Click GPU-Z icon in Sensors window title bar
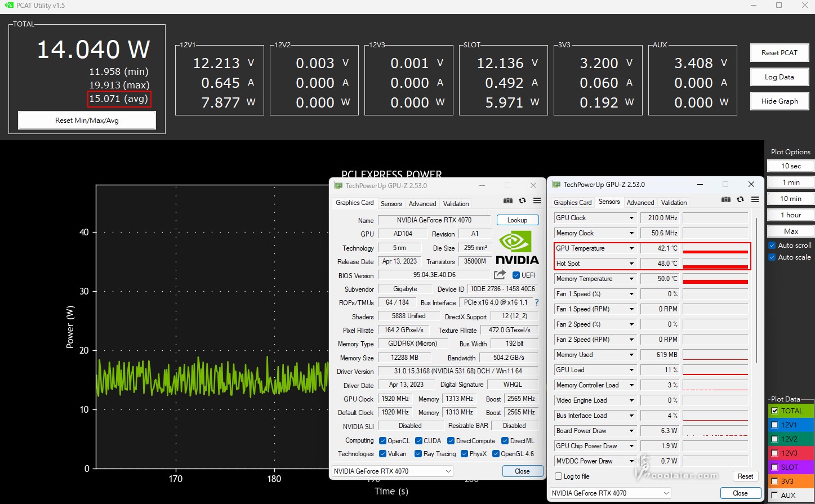The height and width of the screenshot is (504, 815). coord(556,184)
